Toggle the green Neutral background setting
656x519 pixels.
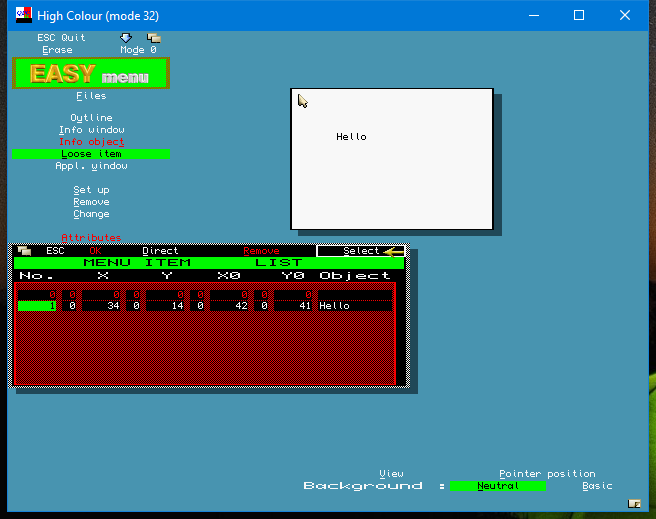click(x=498, y=486)
